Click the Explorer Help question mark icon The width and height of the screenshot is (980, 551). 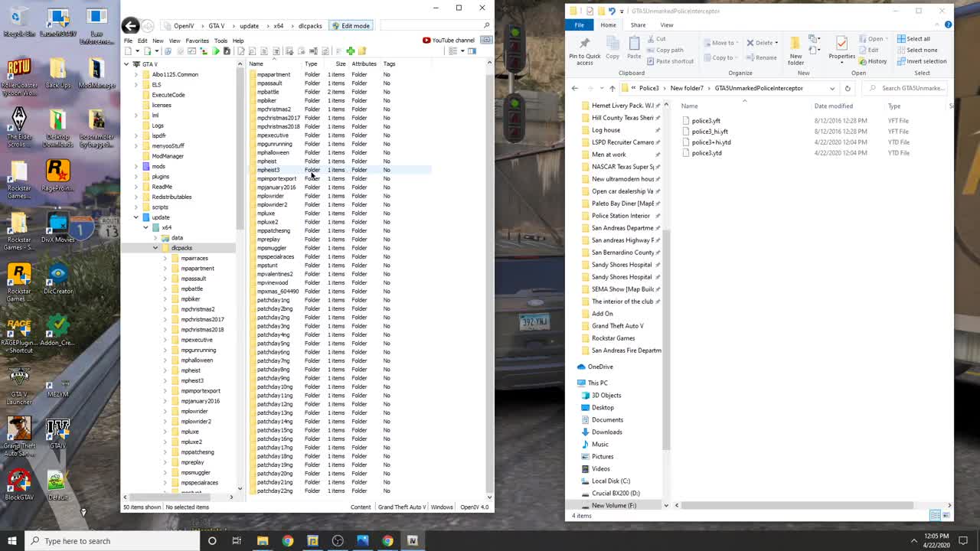948,25
